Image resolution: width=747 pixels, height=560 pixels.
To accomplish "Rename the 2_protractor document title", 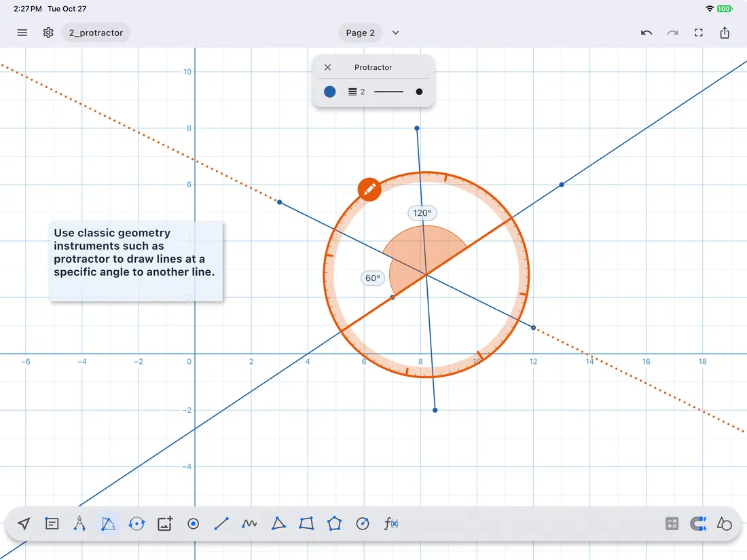I will (96, 33).
